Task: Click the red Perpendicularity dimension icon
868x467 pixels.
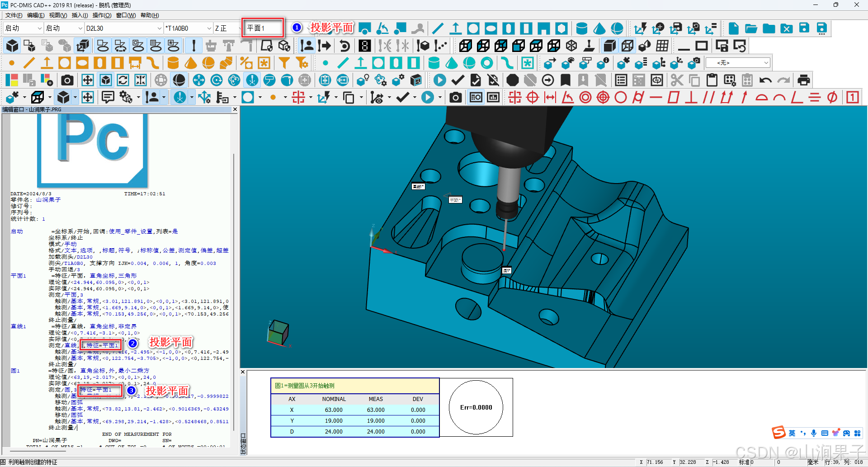Action: pyautogui.click(x=691, y=97)
